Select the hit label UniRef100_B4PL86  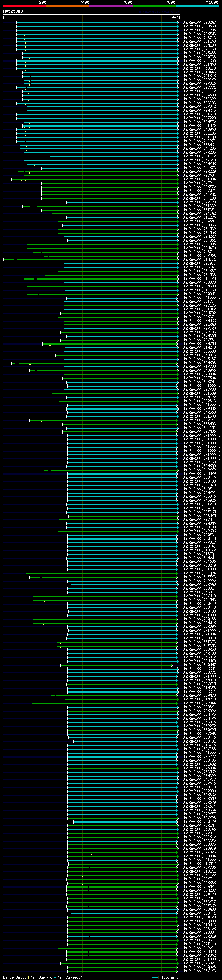pyautogui.click(x=199, y=332)
